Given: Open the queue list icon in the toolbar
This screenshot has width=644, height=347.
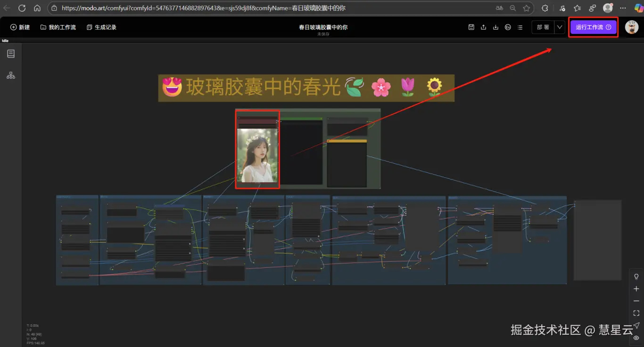Looking at the screenshot, I should (520, 27).
